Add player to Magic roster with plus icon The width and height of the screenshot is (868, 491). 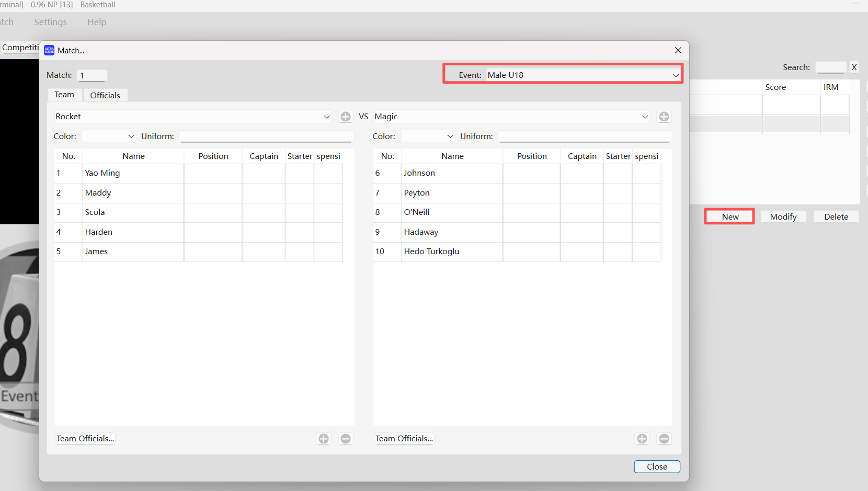pyautogui.click(x=642, y=439)
